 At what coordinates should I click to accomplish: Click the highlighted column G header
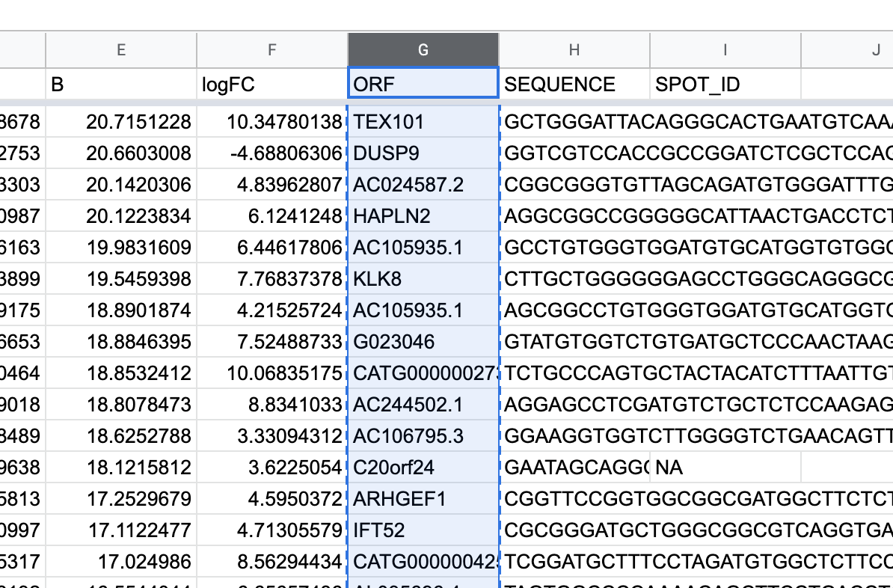423,50
